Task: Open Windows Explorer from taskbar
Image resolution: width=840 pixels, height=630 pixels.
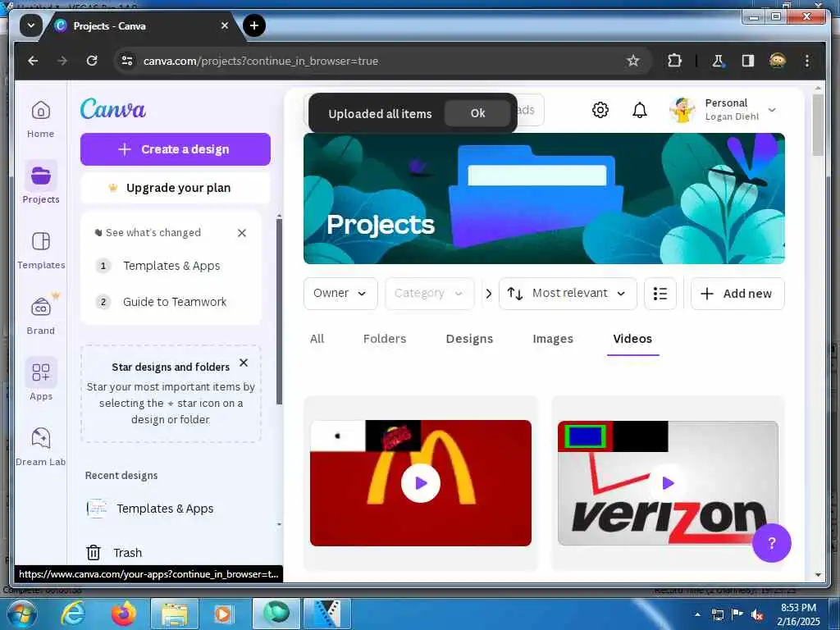Action: pyautogui.click(x=175, y=614)
